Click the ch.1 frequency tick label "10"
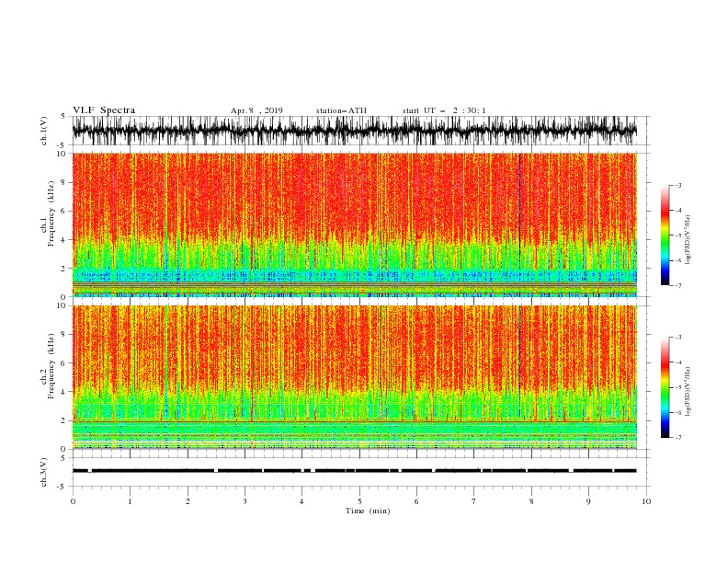This screenshot has height=563, width=728. tap(63, 154)
